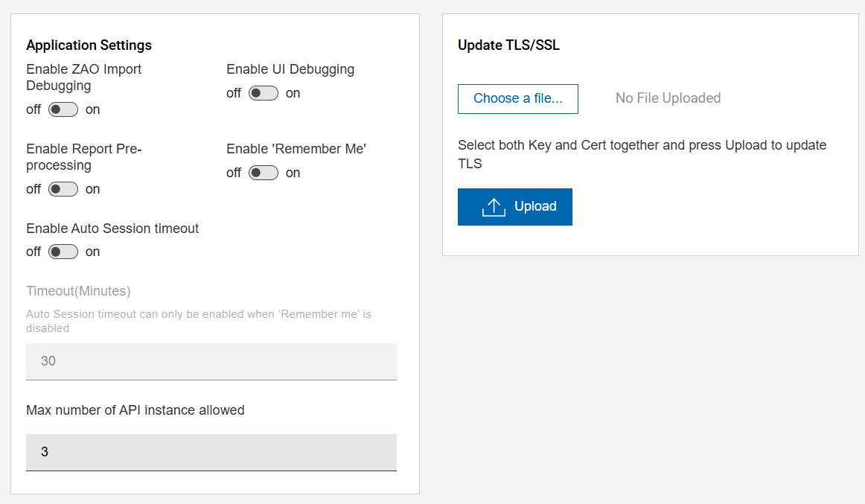Viewport: 865px width, 504px height.
Task: Enable Report Pre-processing toggle
Action: tap(63, 189)
